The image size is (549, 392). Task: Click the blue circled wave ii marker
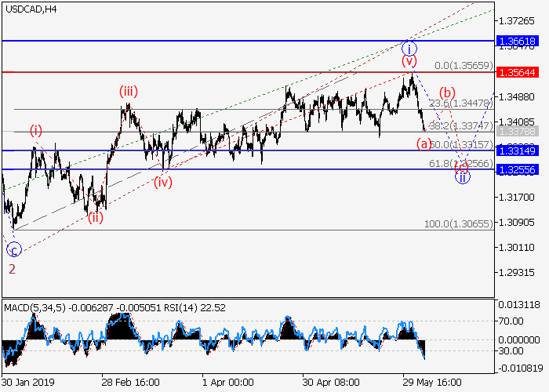click(x=463, y=176)
